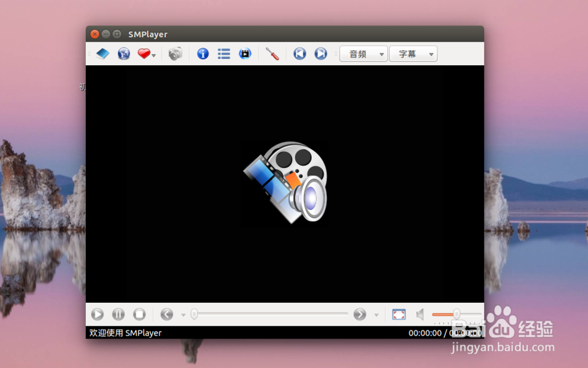Click the seek bar timeline slider
Image resolution: width=588 pixels, height=368 pixels.
pyautogui.click(x=270, y=314)
